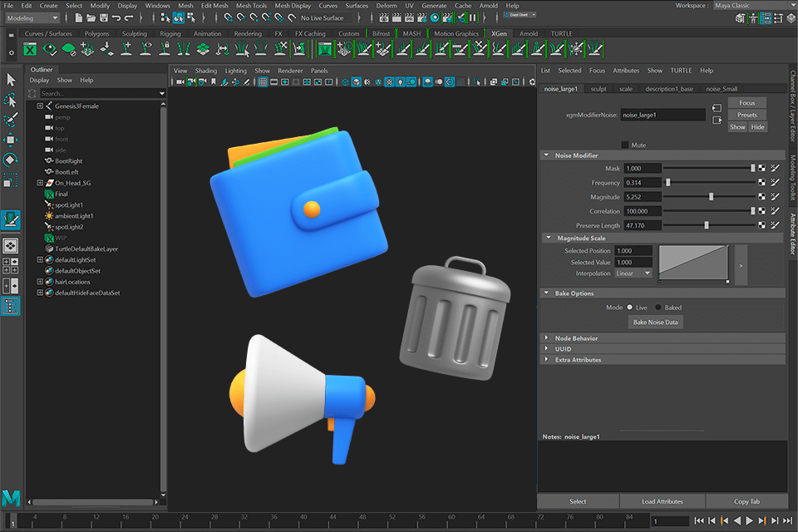Viewport: 798px width, 532px height.
Task: Open the Mesh menu in the menu bar
Action: (185, 5)
